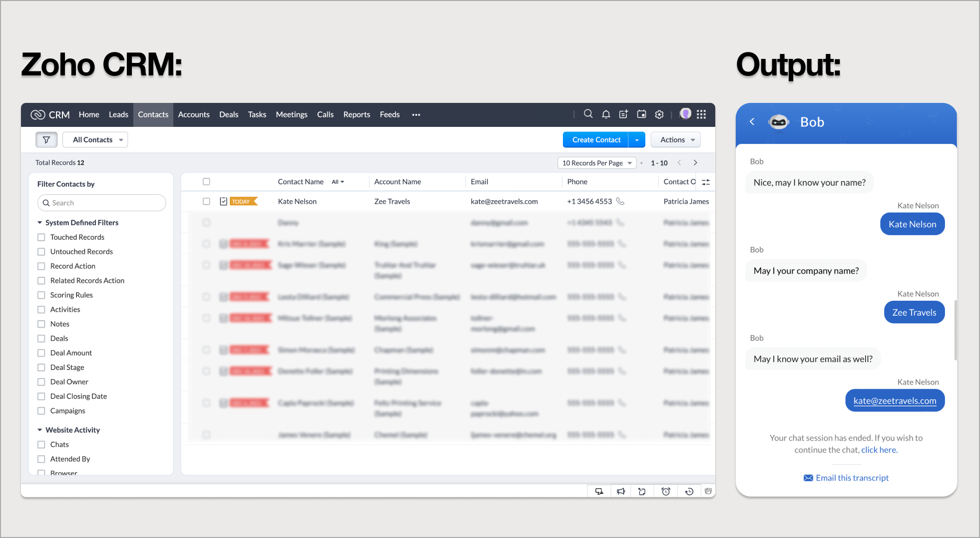Viewport: 980px width, 538px height.
Task: Open the calendar icon in navbar
Action: [641, 114]
